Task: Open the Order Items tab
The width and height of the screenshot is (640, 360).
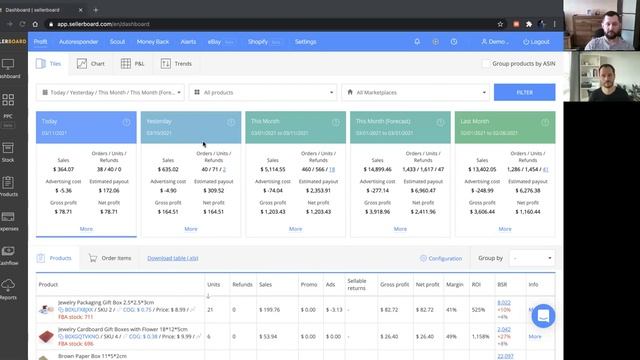Action: pos(110,258)
